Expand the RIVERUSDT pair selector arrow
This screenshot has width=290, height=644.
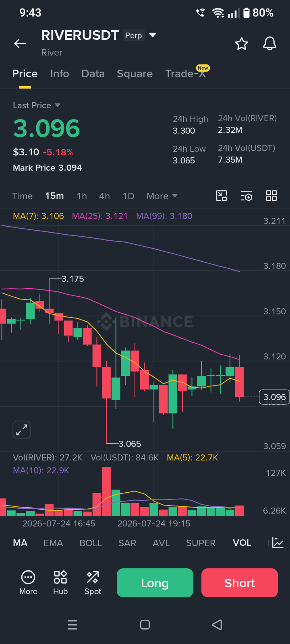[x=153, y=35]
